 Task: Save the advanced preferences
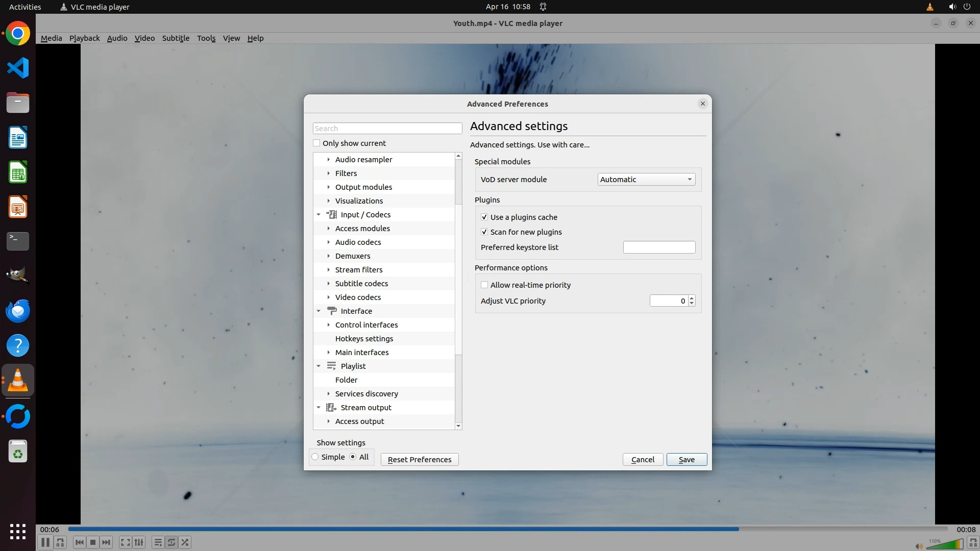coord(686,460)
